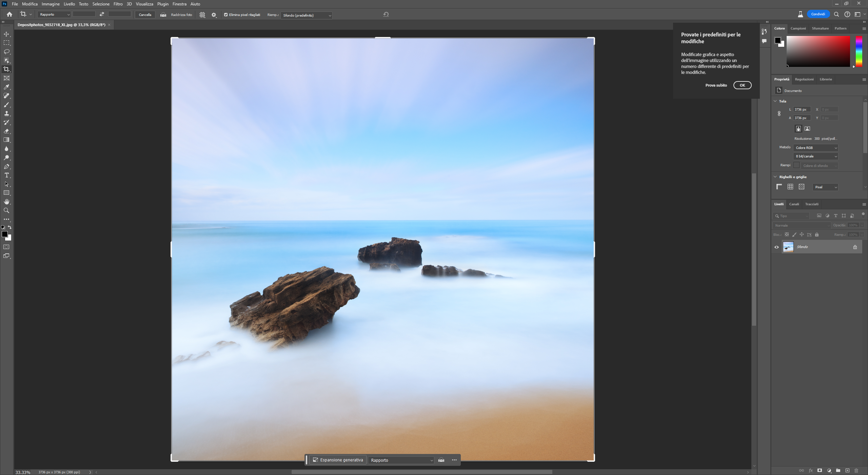This screenshot has width=868, height=475.
Task: Select the Lasso tool
Action: [6, 52]
